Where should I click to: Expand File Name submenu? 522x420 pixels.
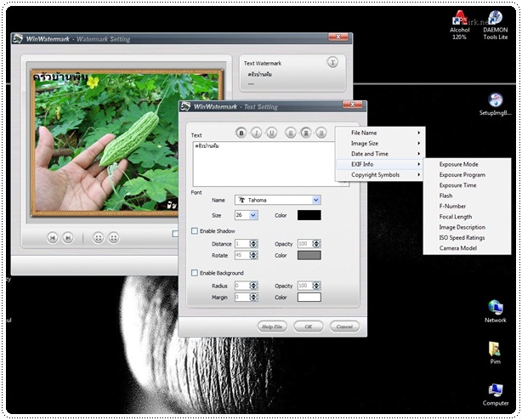(380, 133)
